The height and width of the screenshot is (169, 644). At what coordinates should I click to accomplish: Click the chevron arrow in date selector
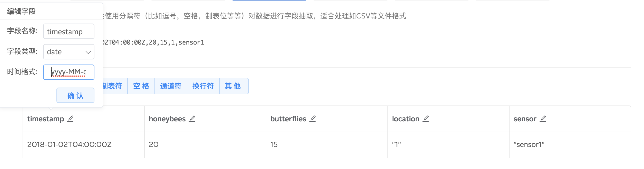[x=88, y=52]
